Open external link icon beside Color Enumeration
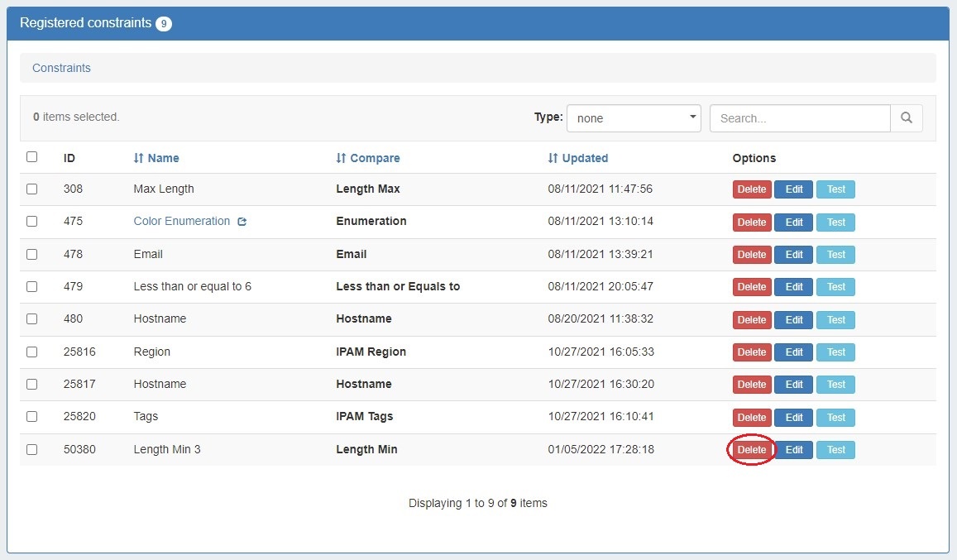 coord(242,222)
